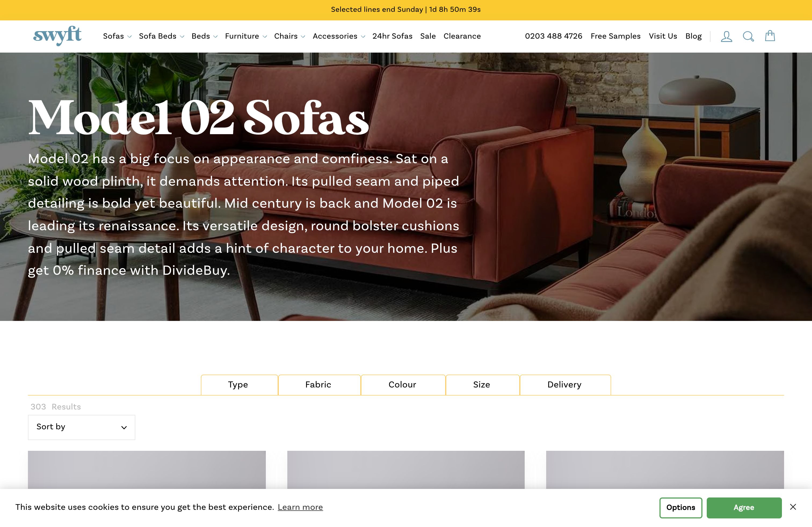This screenshot has width=812, height=527.
Task: Dismiss cookie banner with X icon
Action: coord(793,507)
